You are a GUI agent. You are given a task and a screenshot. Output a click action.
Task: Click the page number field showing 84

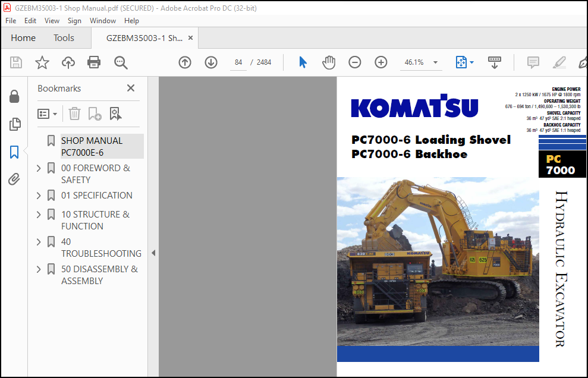point(238,62)
